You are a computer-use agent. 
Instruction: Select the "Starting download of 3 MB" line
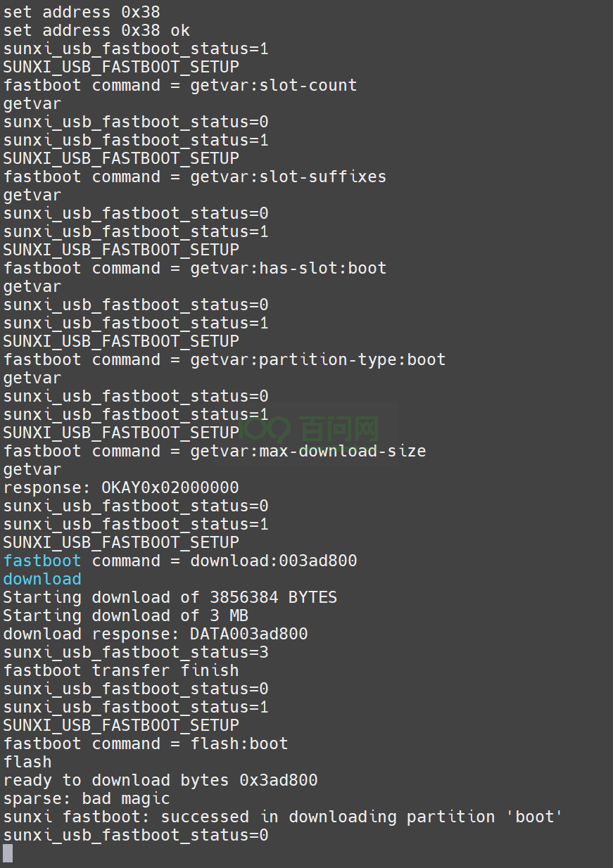(x=126, y=615)
